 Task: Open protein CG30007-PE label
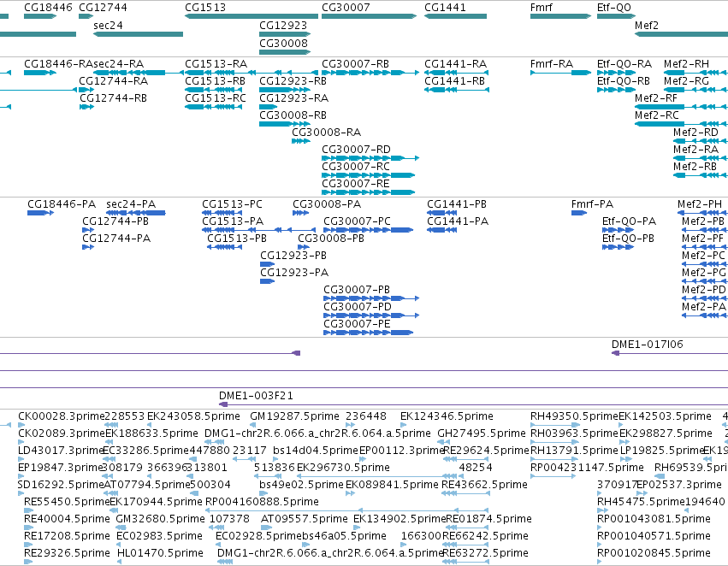coord(357,324)
